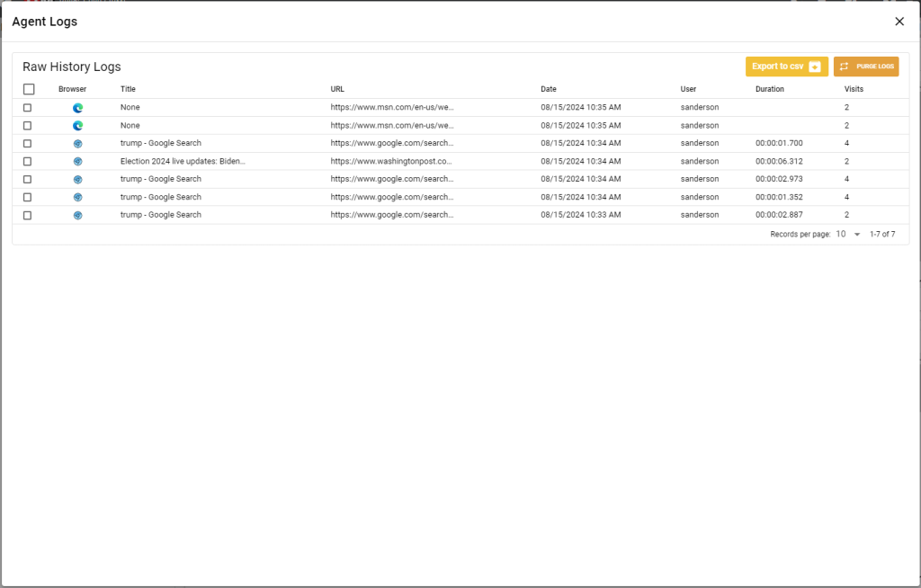
Task: Click the browser icon in the washingtonpost row
Action: tap(77, 162)
